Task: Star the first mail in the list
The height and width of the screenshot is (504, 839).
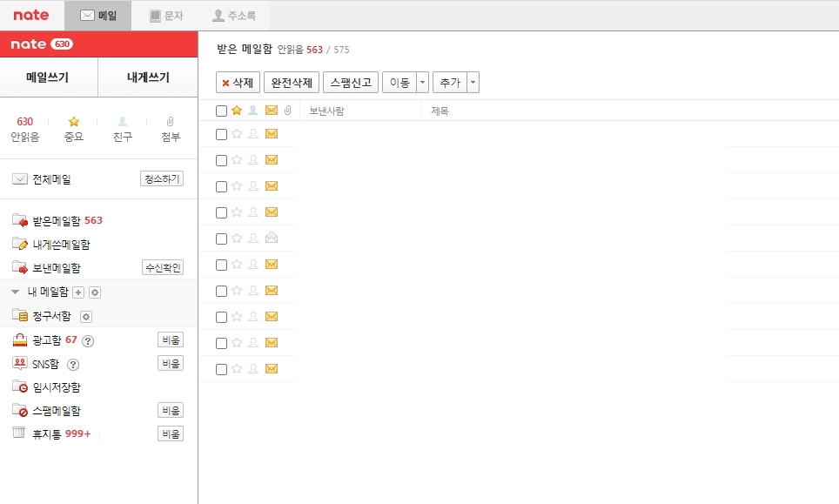Action: tap(236, 133)
